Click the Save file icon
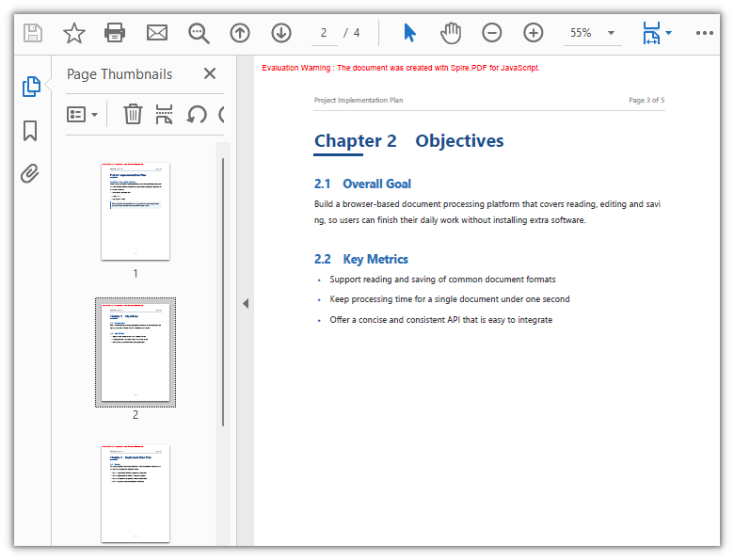Image resolution: width=734 pixels, height=560 pixels. point(33,33)
